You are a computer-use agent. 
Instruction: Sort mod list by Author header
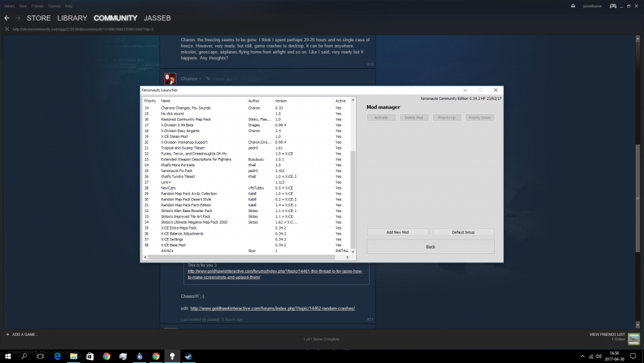[259, 101]
